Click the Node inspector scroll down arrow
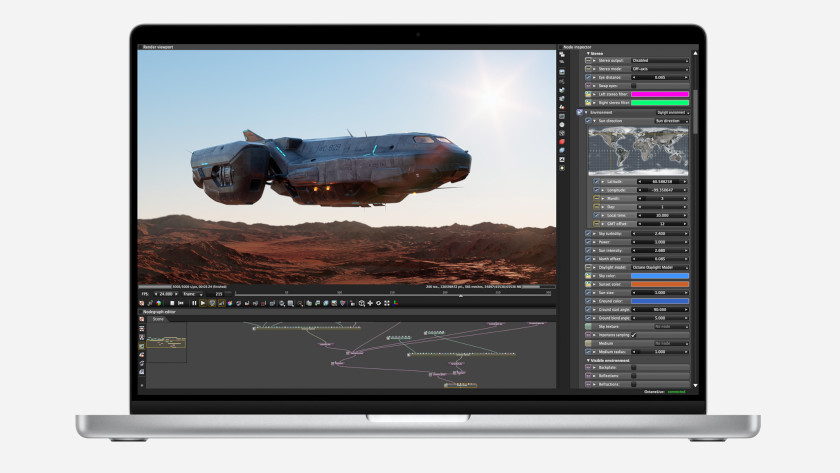Viewport: 840px width, 473px height. [695, 385]
